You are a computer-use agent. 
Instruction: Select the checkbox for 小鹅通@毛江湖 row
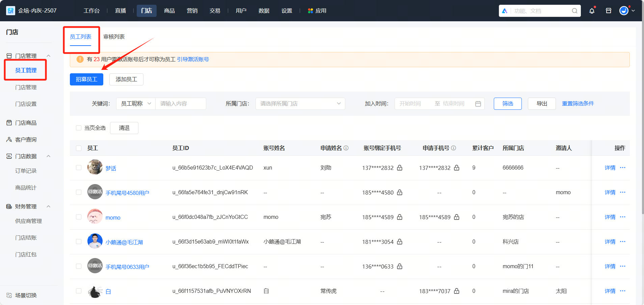pos(79,242)
